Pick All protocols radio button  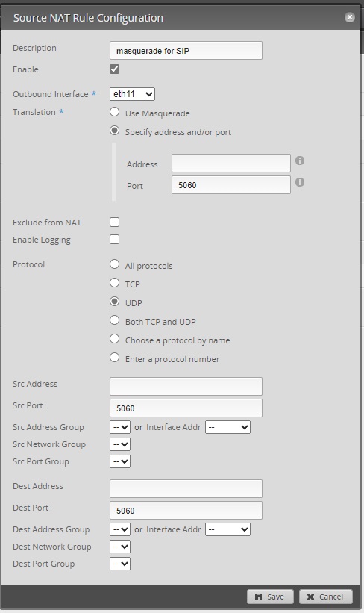[x=114, y=264]
